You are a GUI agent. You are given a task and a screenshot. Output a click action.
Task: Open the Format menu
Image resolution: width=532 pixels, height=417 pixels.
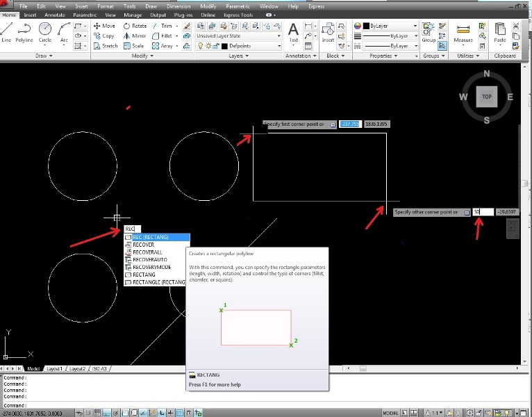tap(106, 6)
